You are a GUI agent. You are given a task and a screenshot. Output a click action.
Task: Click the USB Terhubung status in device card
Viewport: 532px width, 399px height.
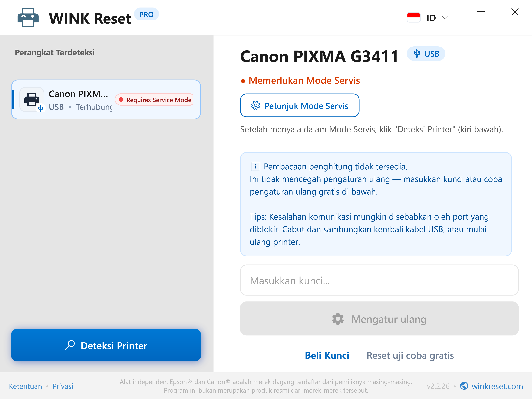point(80,107)
